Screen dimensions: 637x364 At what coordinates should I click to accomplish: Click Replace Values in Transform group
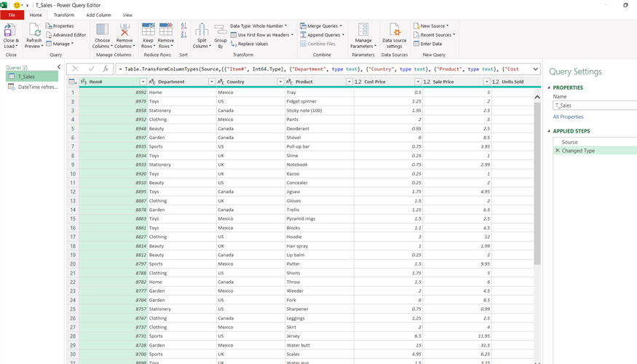pyautogui.click(x=250, y=44)
